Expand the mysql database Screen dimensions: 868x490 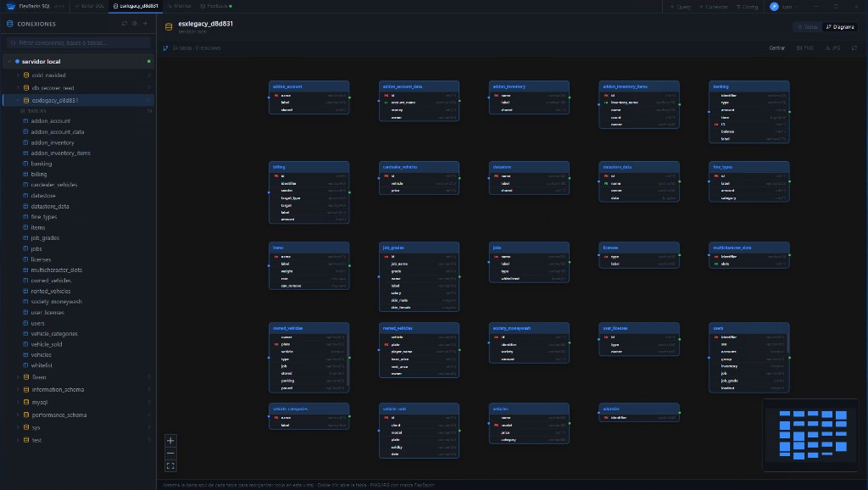(18, 402)
